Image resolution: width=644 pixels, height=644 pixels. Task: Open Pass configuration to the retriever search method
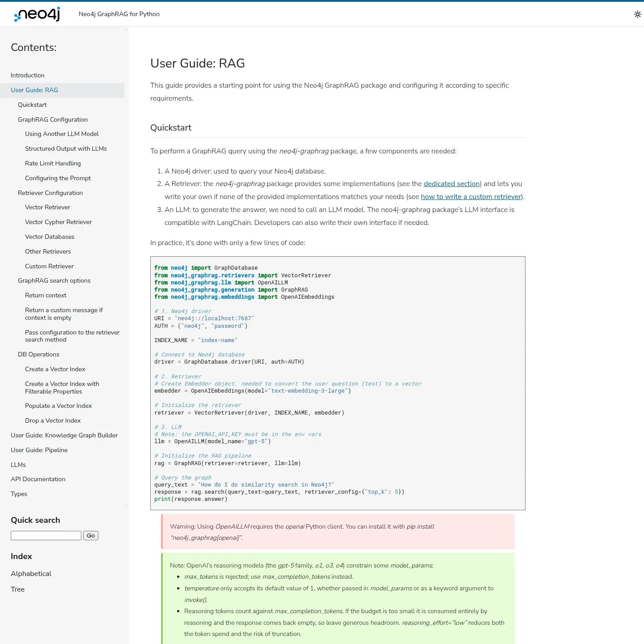(x=72, y=336)
